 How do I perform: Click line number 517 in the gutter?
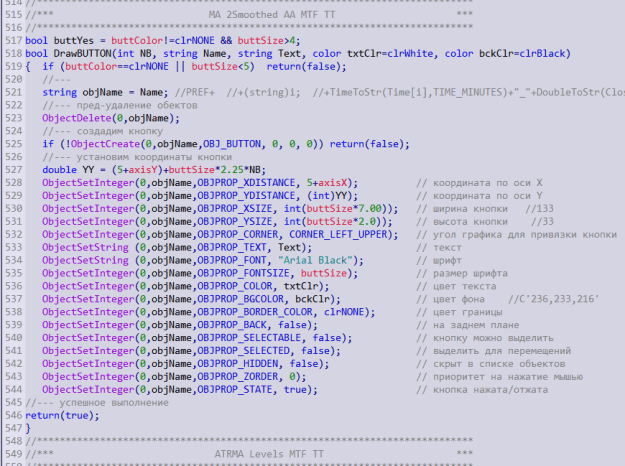(x=13, y=41)
